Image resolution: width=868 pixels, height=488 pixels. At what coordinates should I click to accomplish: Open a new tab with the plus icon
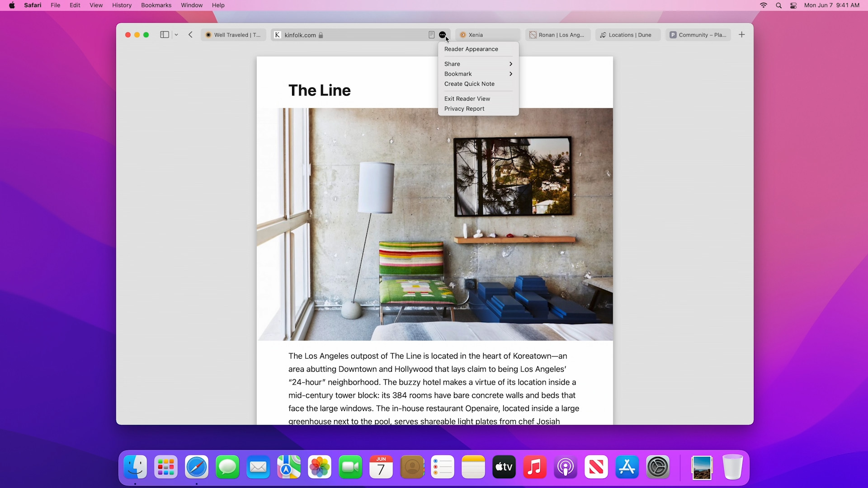tap(741, 34)
